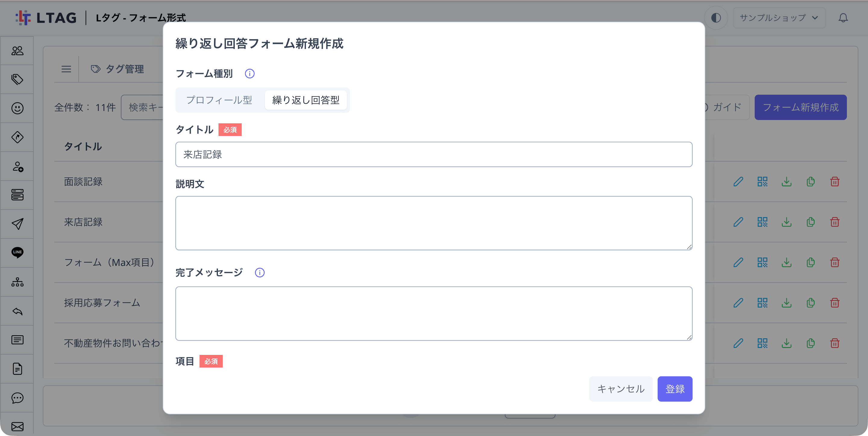This screenshot has height=436, width=868.
Task: Download the 来店記録 row data
Action: tap(786, 222)
